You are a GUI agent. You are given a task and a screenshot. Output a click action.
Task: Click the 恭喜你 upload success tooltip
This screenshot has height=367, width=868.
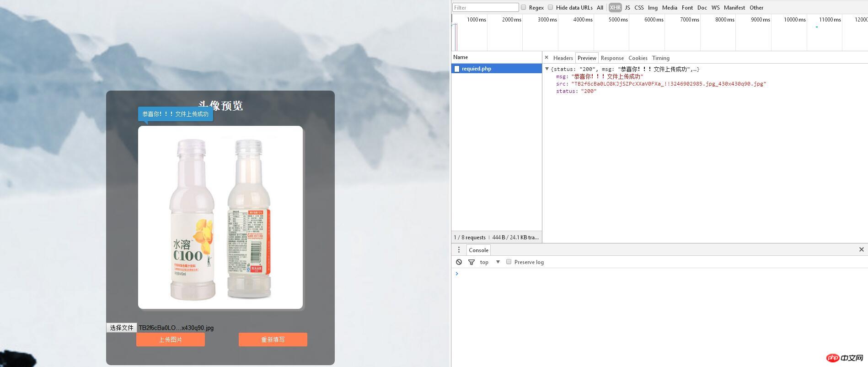176,114
